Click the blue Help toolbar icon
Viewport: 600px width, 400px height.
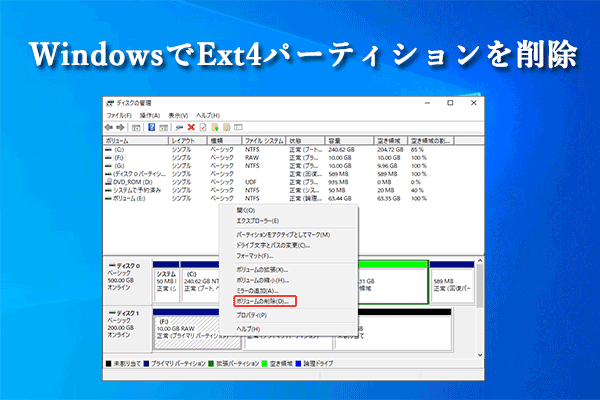pyautogui.click(x=150, y=127)
